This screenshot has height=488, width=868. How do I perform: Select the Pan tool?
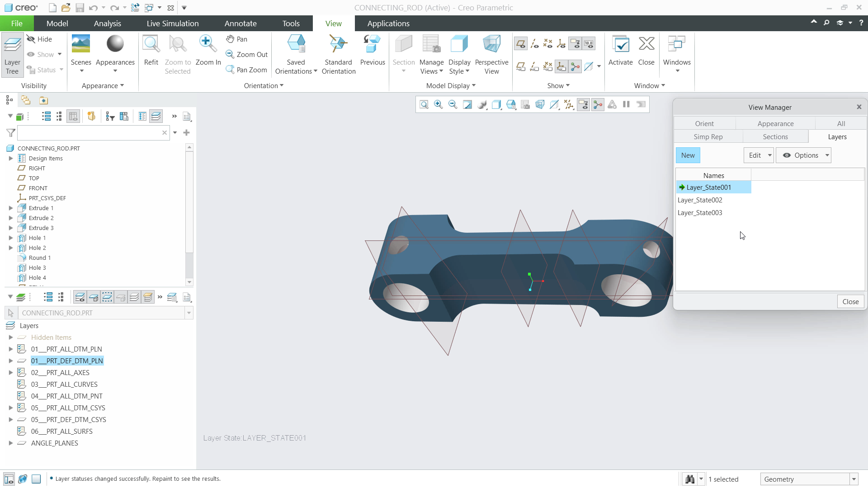click(237, 39)
